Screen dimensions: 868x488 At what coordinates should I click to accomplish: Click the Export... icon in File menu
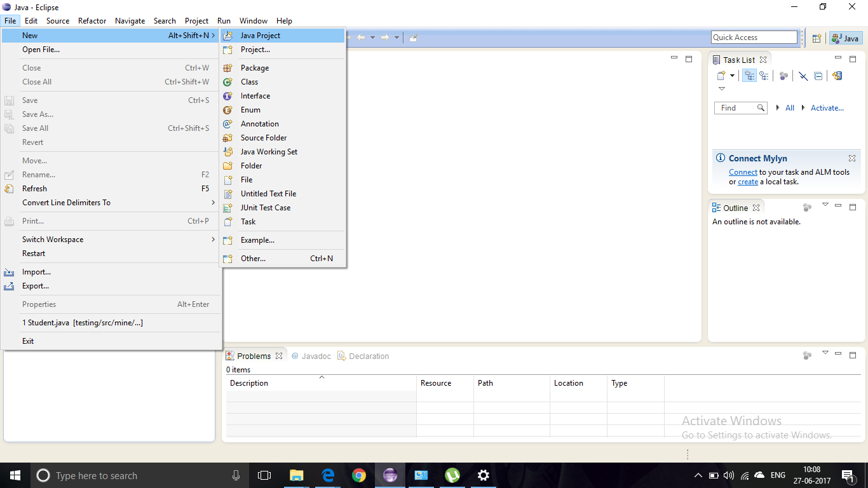click(x=9, y=286)
